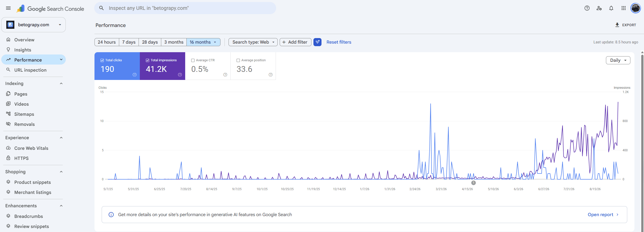Open Search Console user settings icon
This screenshot has width=644, height=232.
point(599,8)
